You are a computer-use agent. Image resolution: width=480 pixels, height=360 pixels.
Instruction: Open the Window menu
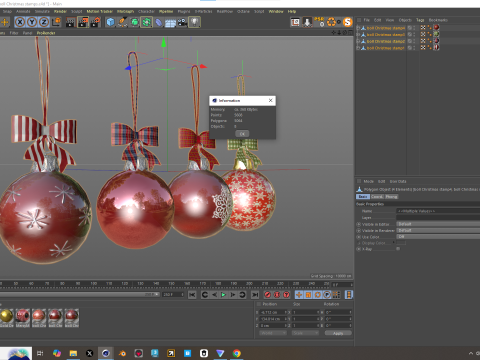point(276,11)
